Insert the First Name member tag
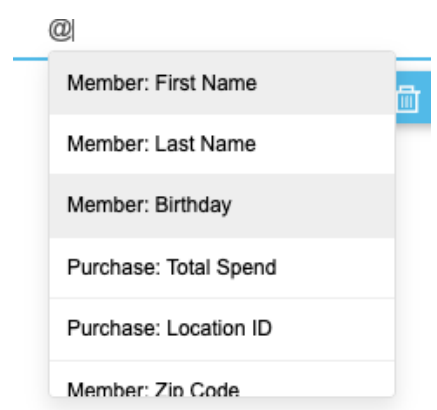The height and width of the screenshot is (410, 437). pyautogui.click(x=222, y=83)
